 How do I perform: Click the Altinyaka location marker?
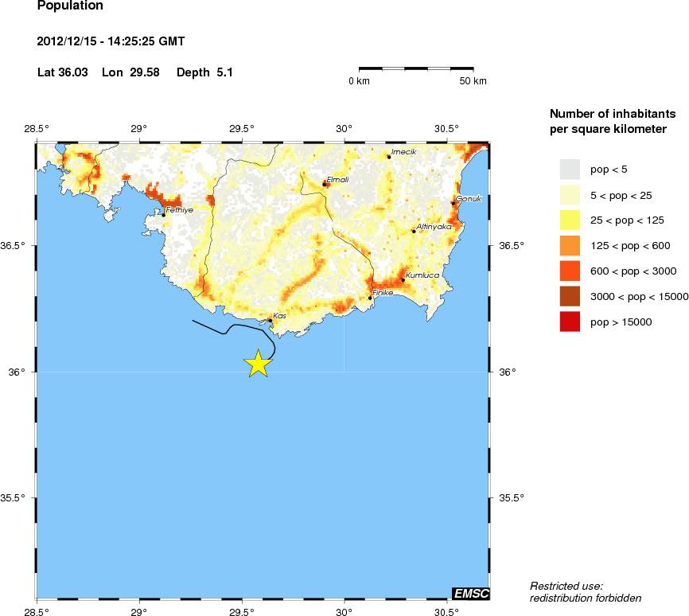click(x=414, y=232)
